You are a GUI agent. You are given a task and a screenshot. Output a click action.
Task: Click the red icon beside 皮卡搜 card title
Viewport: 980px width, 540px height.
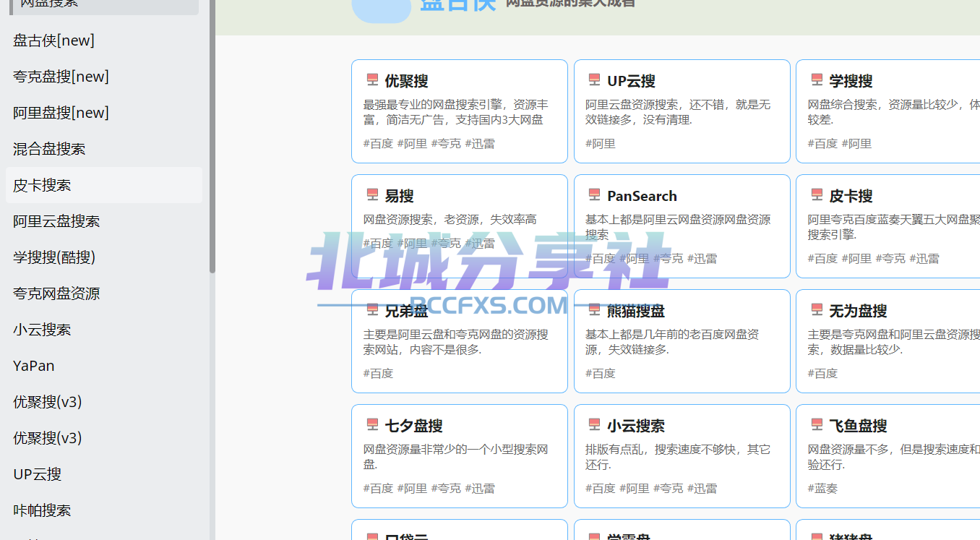click(x=817, y=194)
